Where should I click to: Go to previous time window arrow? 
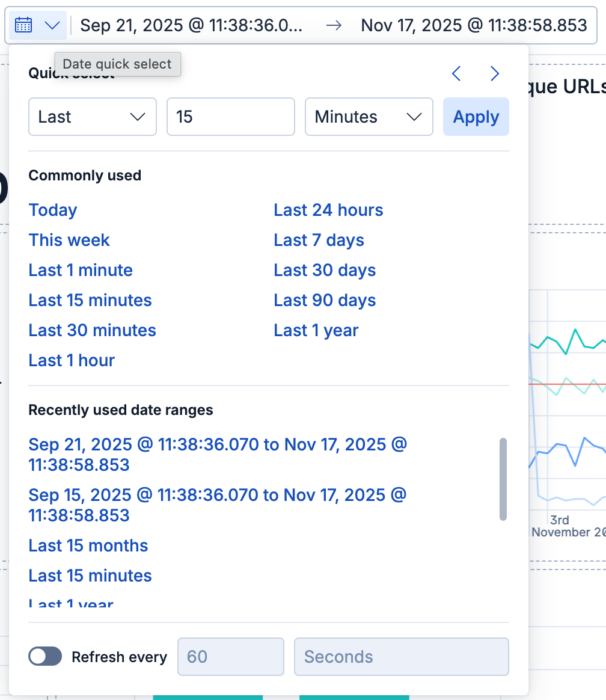click(457, 73)
